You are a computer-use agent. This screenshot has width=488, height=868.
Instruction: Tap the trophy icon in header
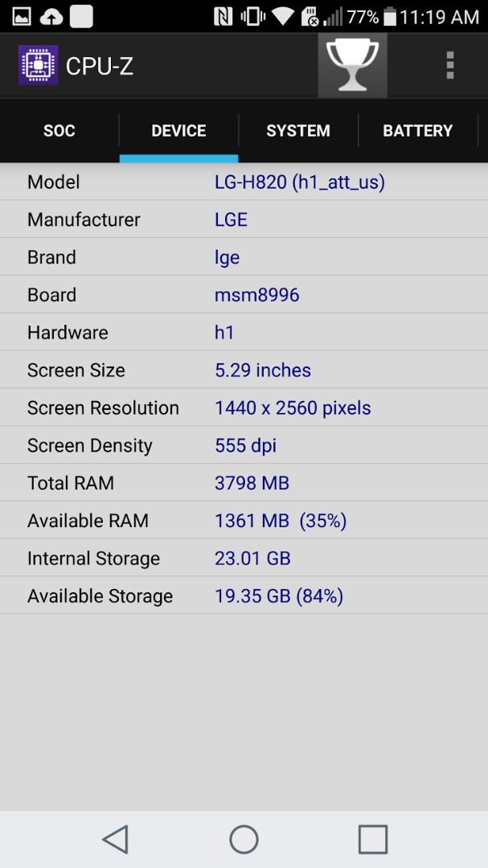click(x=352, y=65)
